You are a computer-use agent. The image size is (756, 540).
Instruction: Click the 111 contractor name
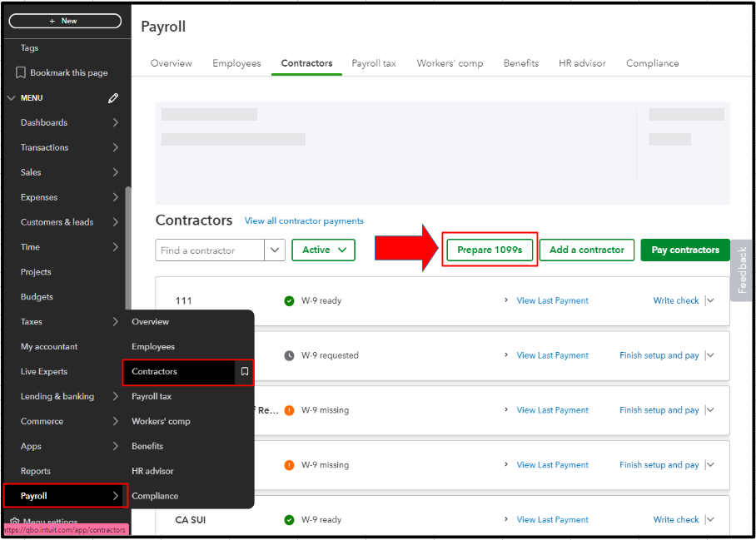coord(183,301)
